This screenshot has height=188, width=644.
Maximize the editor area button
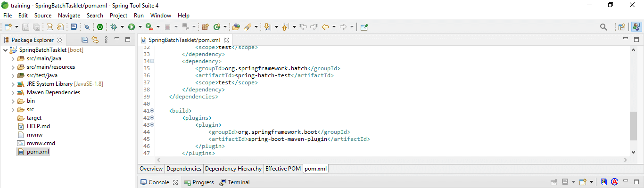[636, 40]
